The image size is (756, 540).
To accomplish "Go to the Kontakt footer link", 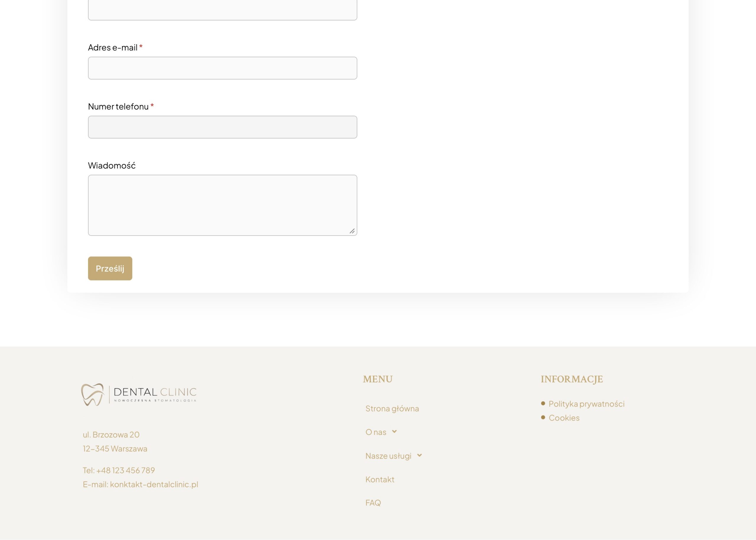I will point(380,479).
